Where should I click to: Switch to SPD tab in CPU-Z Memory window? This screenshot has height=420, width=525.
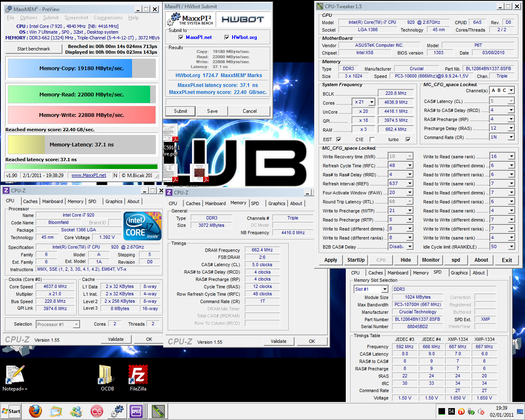coord(255,203)
